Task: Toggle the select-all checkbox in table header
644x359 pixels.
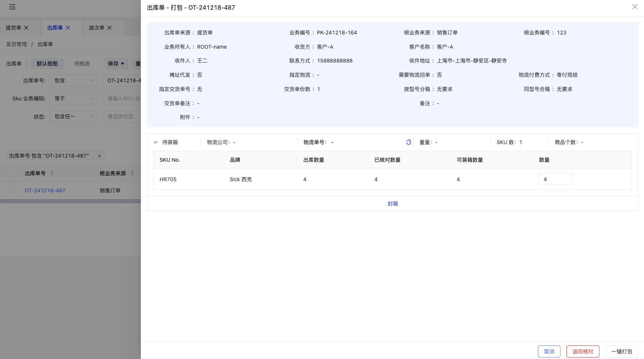Action: [9, 173]
